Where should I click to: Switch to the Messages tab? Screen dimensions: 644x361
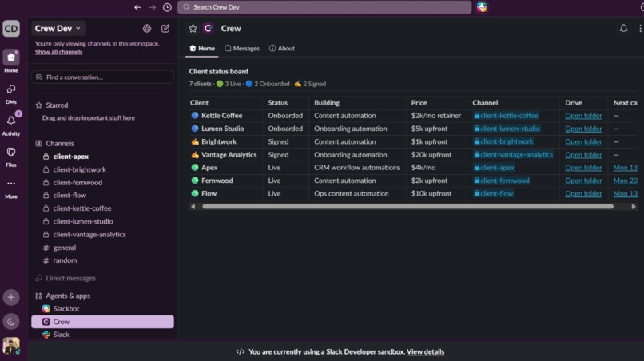pos(242,49)
